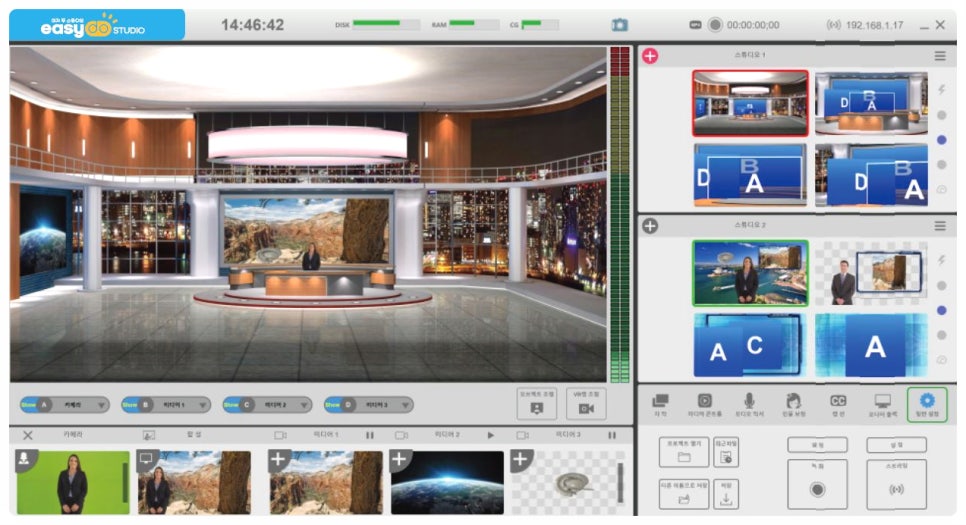
Task: Close the source strip with the X icon
Action: [28, 435]
